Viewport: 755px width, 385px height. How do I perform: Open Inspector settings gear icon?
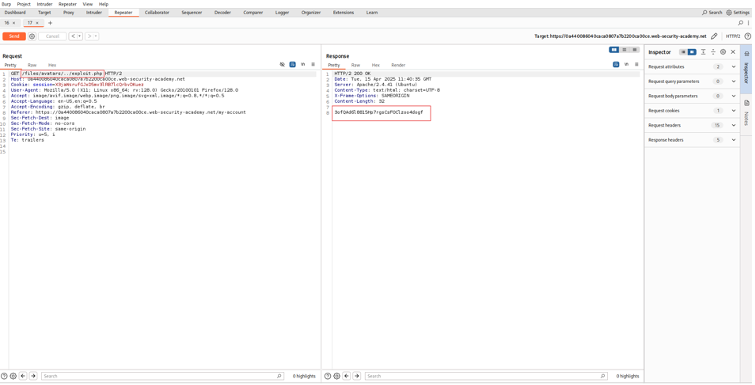pyautogui.click(x=723, y=52)
